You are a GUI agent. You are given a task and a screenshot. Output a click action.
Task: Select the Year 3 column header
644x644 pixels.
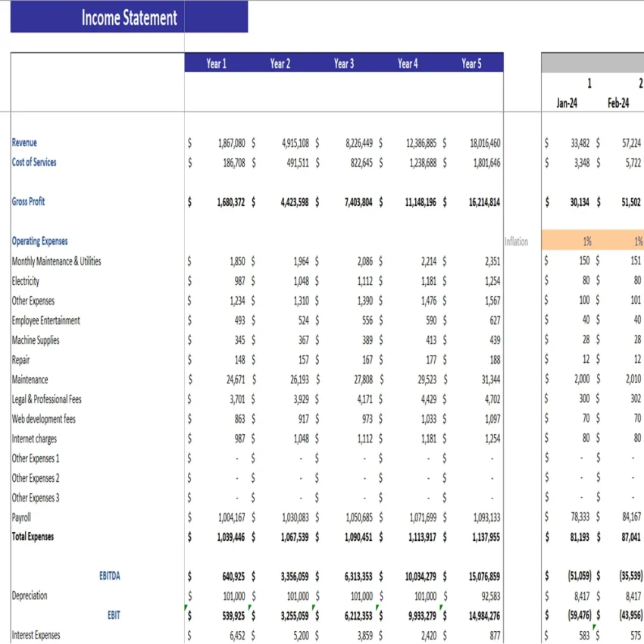tap(344, 64)
